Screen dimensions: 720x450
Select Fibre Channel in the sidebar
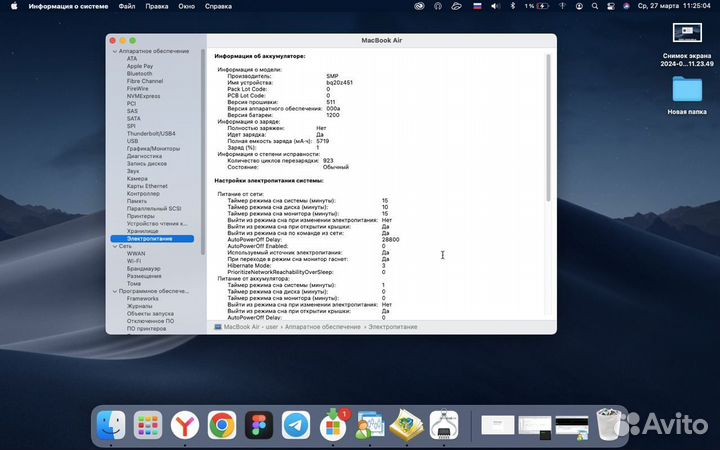click(145, 81)
